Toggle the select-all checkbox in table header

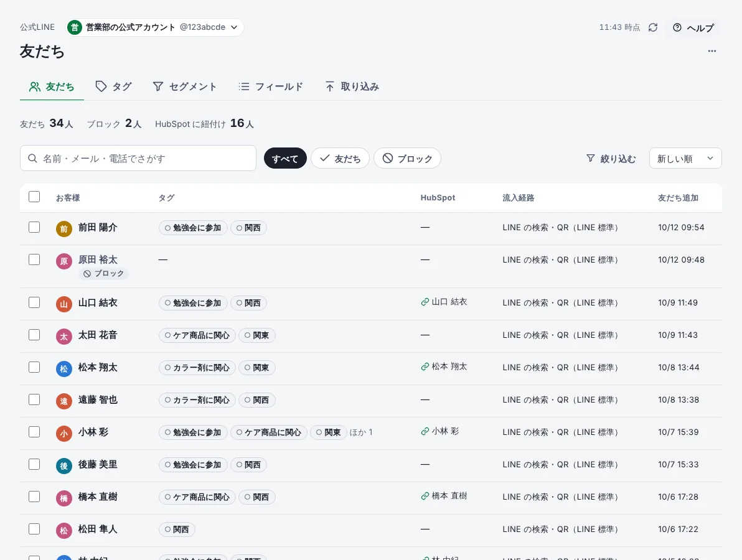point(34,197)
